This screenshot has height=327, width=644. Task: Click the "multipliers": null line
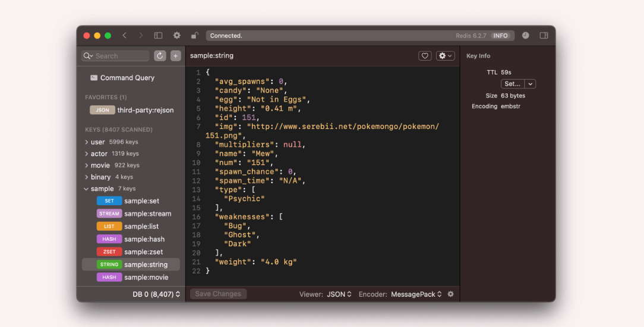tap(260, 144)
